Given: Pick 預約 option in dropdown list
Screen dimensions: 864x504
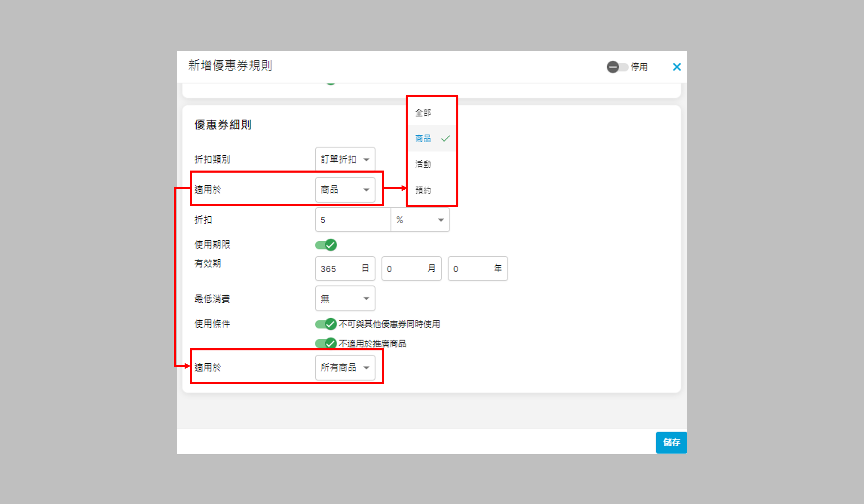Looking at the screenshot, I should (x=423, y=190).
